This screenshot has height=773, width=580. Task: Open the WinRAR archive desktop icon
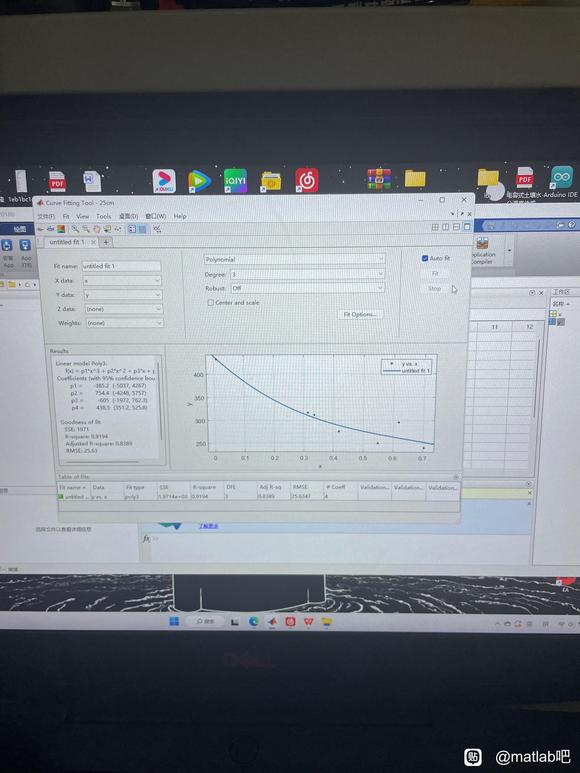tap(378, 179)
